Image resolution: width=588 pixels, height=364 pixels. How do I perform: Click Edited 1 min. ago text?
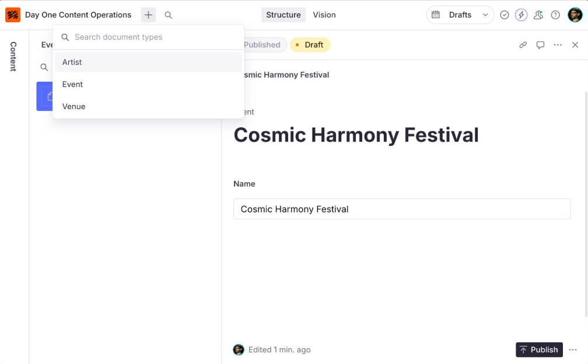279,350
